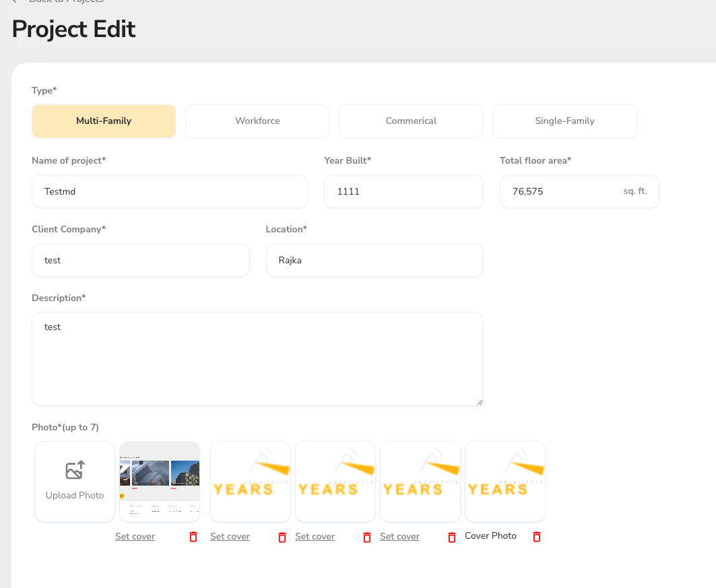This screenshot has height=588, width=716.
Task: Delete the fourth uploaded photo using trash icon
Action: click(452, 537)
